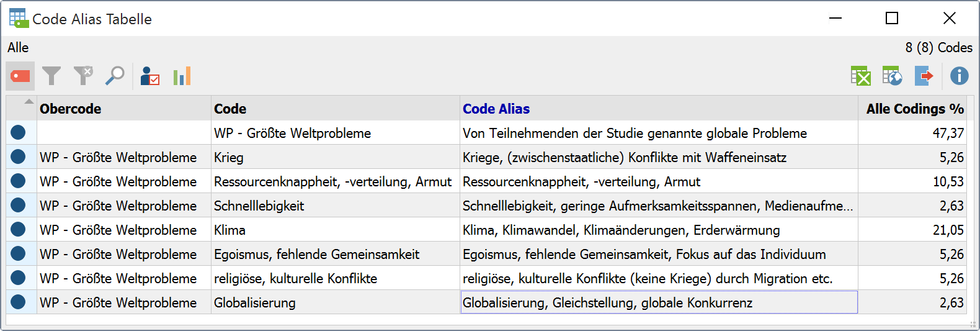Screen dimensions: 980x331
Task: Click the export arrow icon
Action: [x=924, y=76]
